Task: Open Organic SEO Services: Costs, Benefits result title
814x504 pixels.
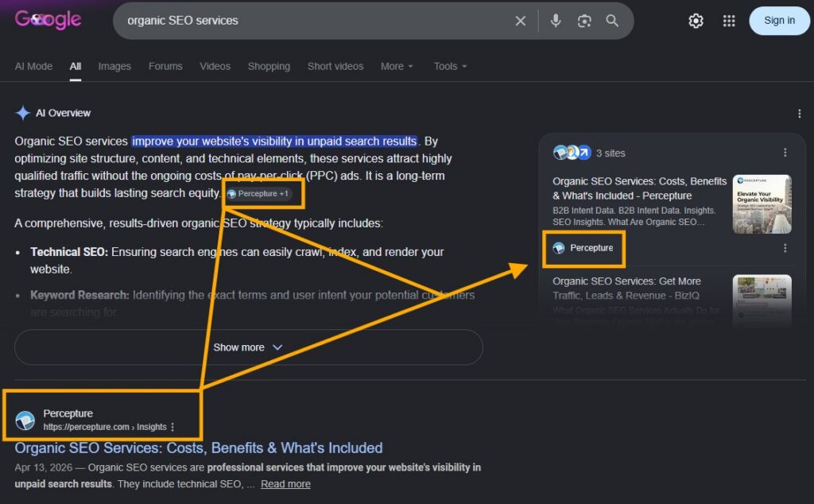Action: 199,448
